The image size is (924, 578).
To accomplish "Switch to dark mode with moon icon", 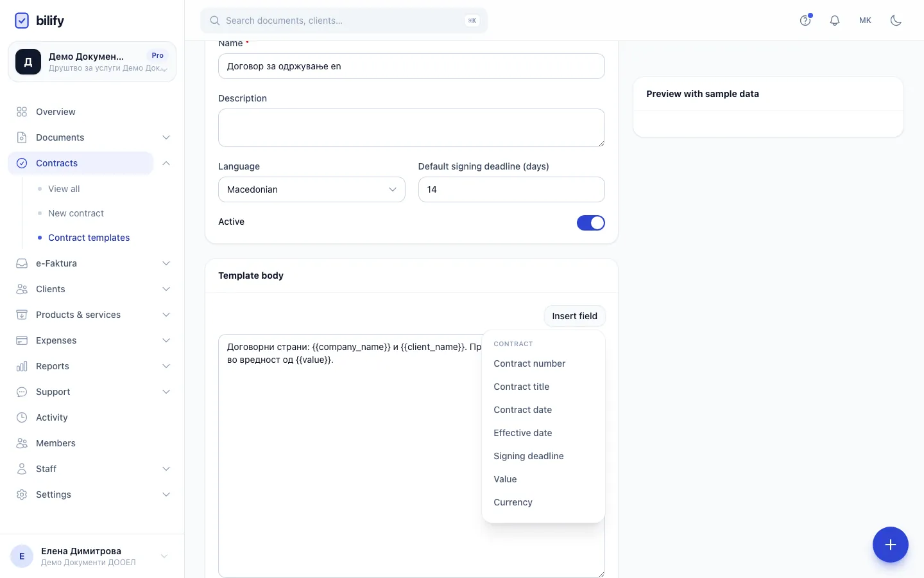I will [x=896, y=21].
